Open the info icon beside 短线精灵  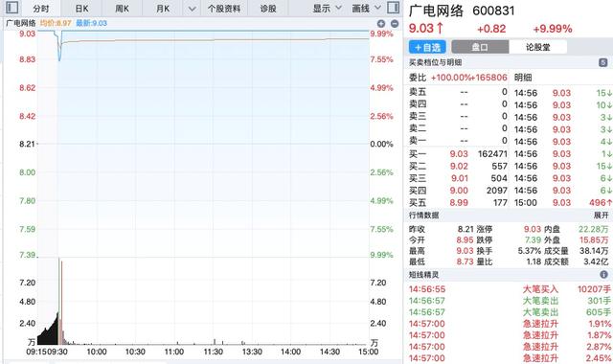[x=603, y=275]
